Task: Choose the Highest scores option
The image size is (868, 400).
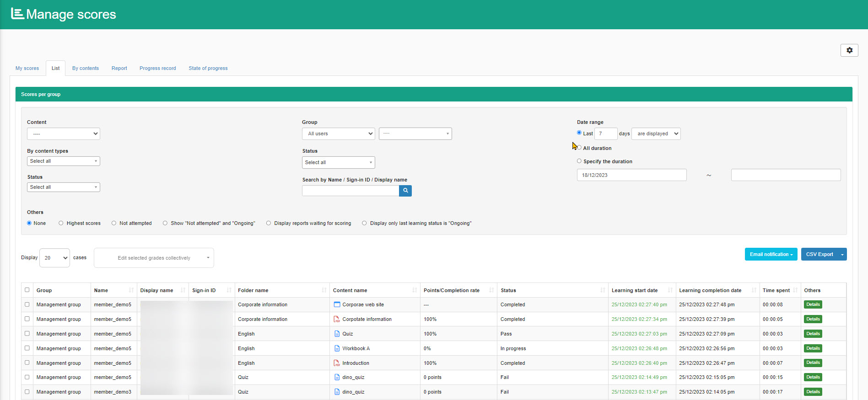Action: [61, 223]
